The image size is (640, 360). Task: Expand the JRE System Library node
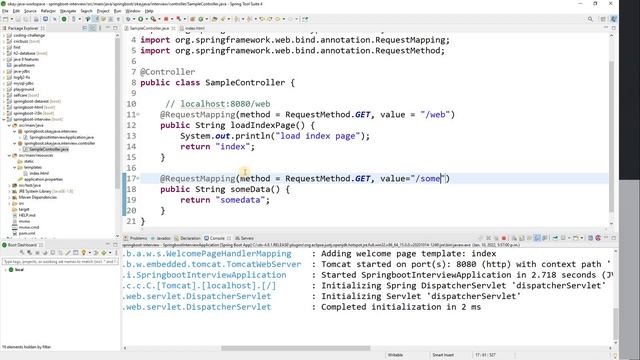[9, 191]
